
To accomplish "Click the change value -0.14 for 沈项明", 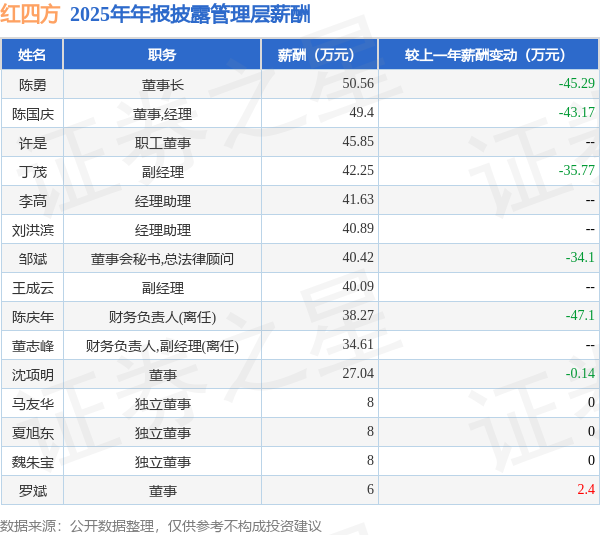I will (580, 373).
